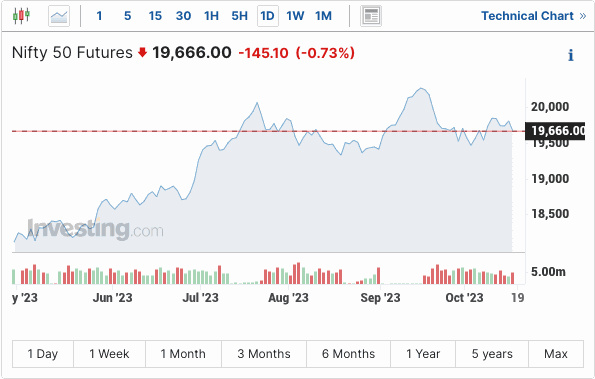The height and width of the screenshot is (379, 595).
Task: Click the 19,000 axis label
Action: click(550, 179)
